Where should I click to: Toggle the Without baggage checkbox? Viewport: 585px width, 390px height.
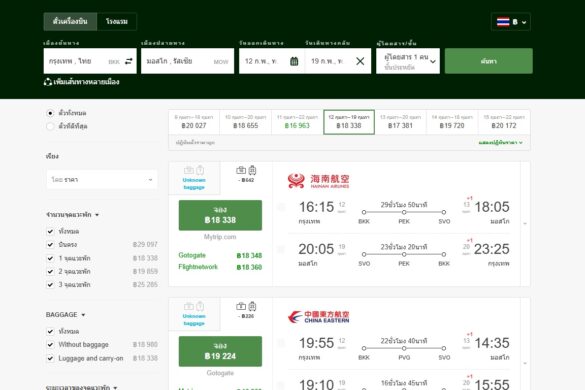pos(50,344)
